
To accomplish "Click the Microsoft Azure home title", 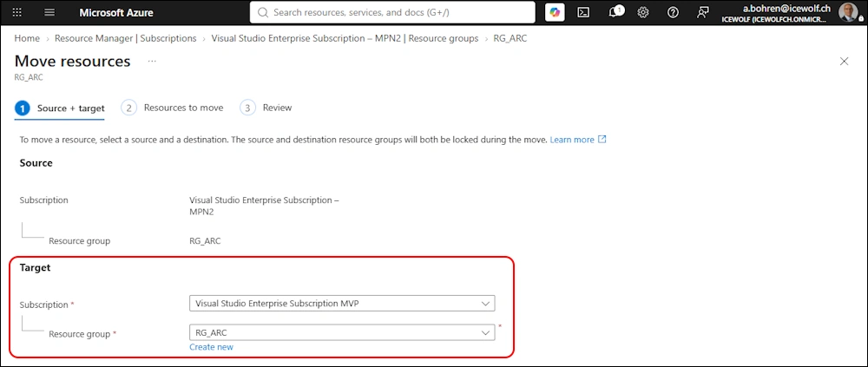I will (x=116, y=13).
